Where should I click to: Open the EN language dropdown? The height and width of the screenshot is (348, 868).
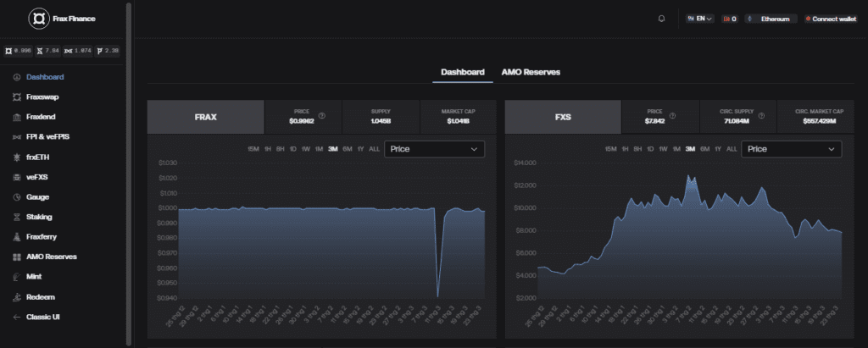tap(700, 19)
